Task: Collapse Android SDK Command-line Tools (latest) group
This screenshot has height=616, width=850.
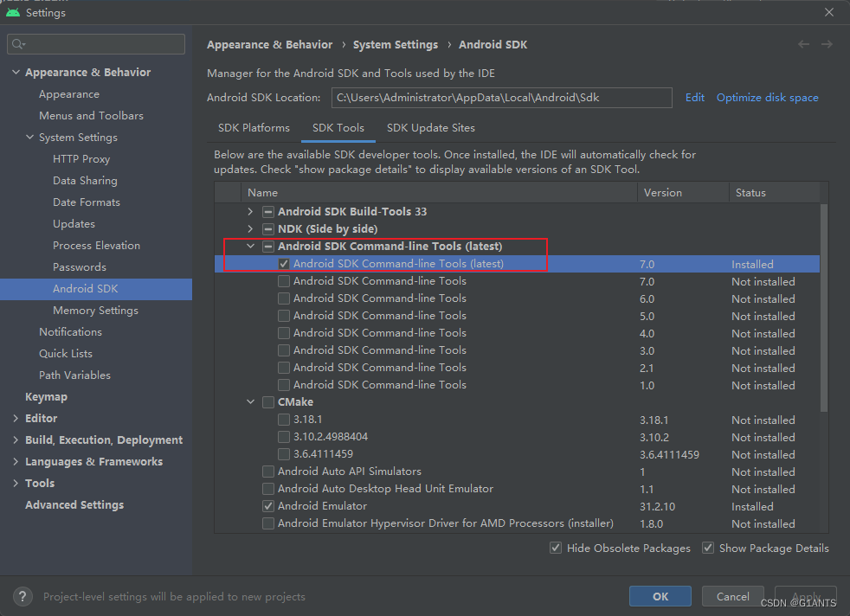Action: (250, 247)
